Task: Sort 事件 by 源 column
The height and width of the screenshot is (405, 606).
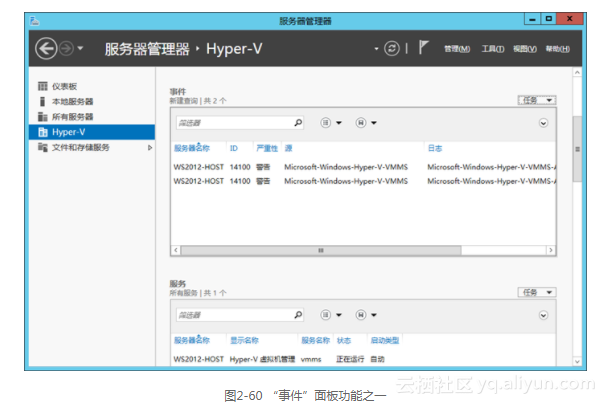Action: click(288, 148)
